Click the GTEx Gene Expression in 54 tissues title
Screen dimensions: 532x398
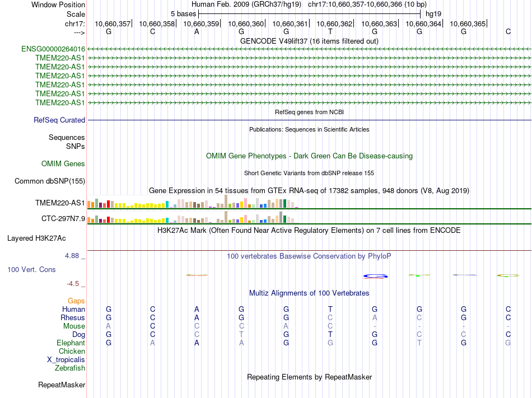pyautogui.click(x=309, y=190)
